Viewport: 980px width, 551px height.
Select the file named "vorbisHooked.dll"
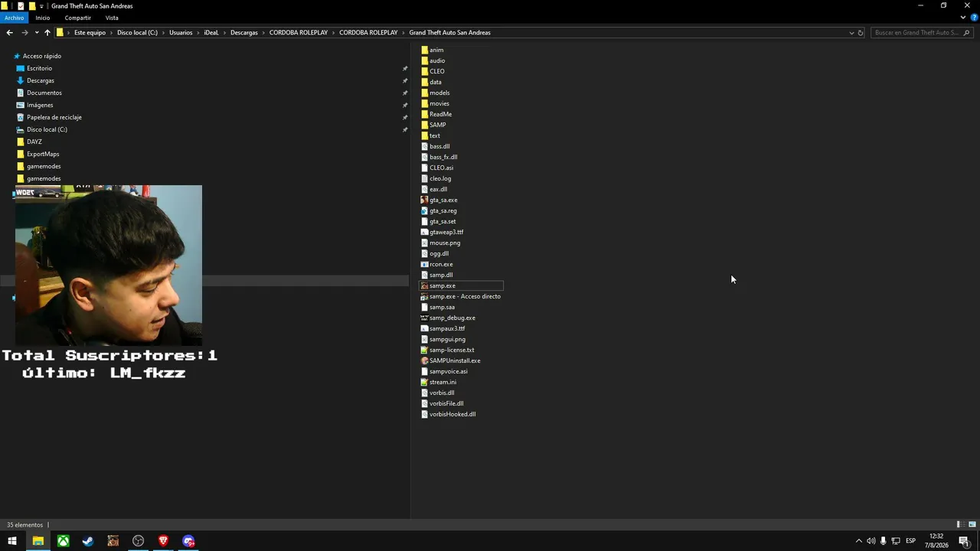[x=452, y=414]
